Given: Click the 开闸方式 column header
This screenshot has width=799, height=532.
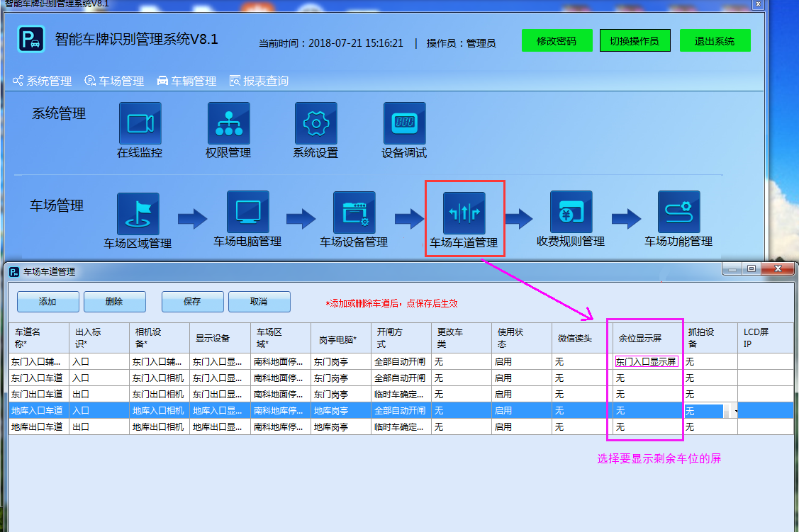Looking at the screenshot, I should pos(401,338).
